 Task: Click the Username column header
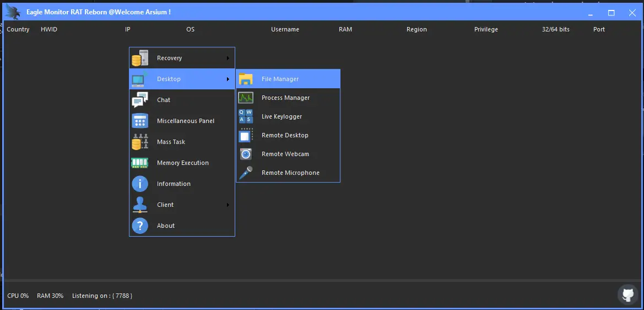285,29
